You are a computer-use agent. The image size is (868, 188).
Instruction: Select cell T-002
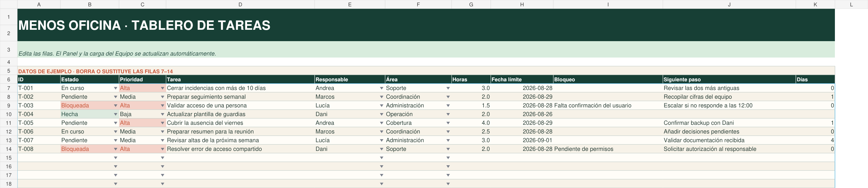39,97
